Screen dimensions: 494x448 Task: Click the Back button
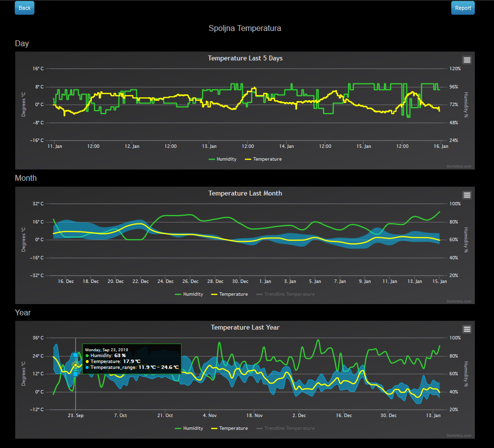[25, 8]
